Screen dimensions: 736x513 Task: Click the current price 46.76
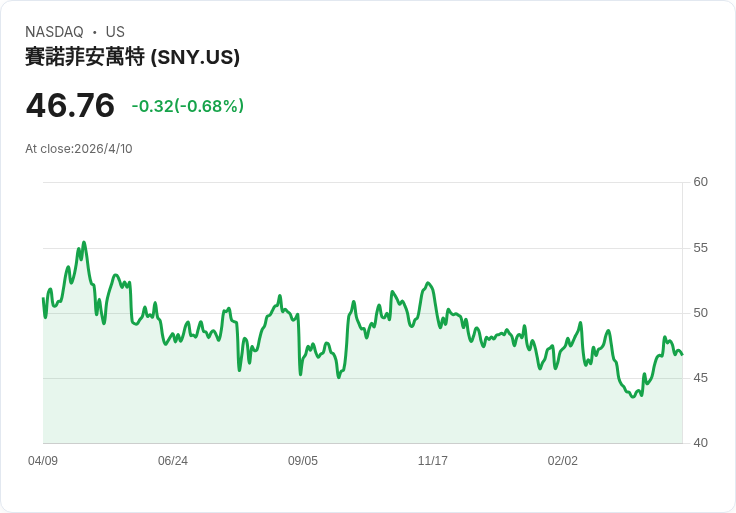tap(70, 105)
